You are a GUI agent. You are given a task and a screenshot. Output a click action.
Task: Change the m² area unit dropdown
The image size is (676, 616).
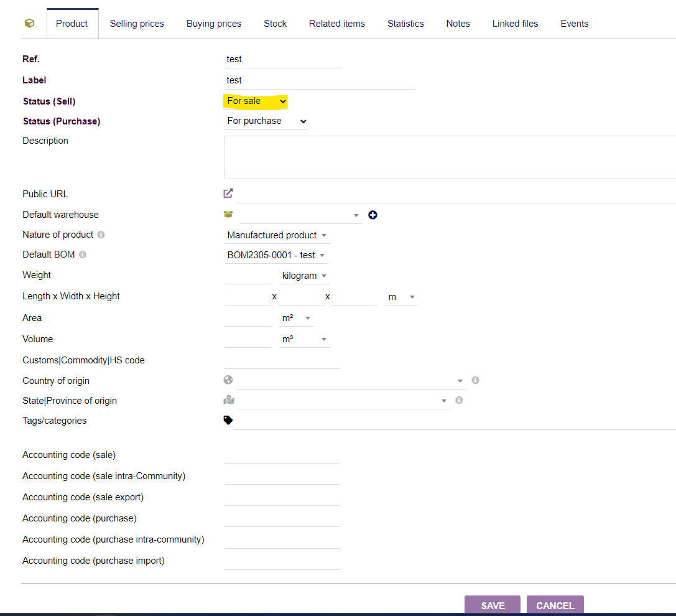coord(296,318)
